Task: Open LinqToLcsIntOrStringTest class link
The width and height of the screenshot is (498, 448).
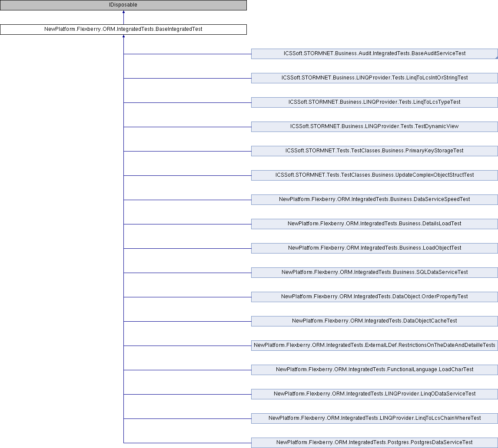Action: (375, 78)
